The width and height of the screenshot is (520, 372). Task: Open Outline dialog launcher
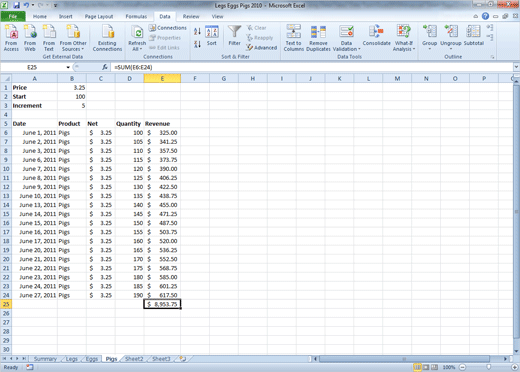(x=492, y=57)
